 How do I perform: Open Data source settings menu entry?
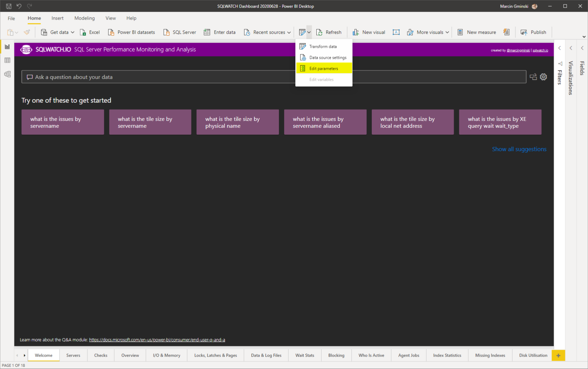(x=324, y=57)
